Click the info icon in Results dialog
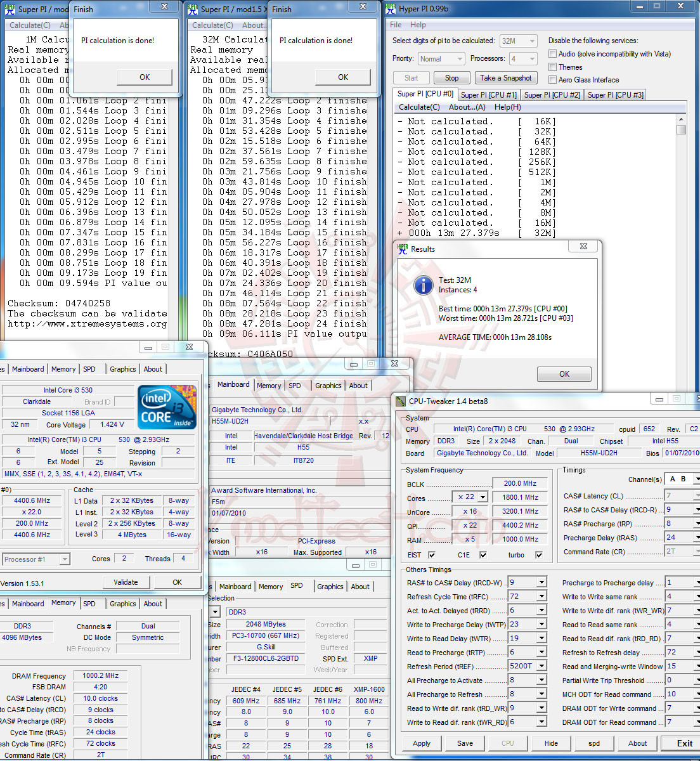The height and width of the screenshot is (761, 700). click(423, 285)
